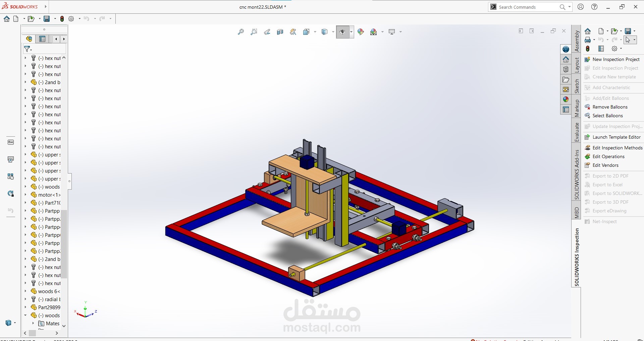Viewport: 644px width, 341px height.
Task: Open the Edit Appearance tool
Action: click(x=361, y=32)
